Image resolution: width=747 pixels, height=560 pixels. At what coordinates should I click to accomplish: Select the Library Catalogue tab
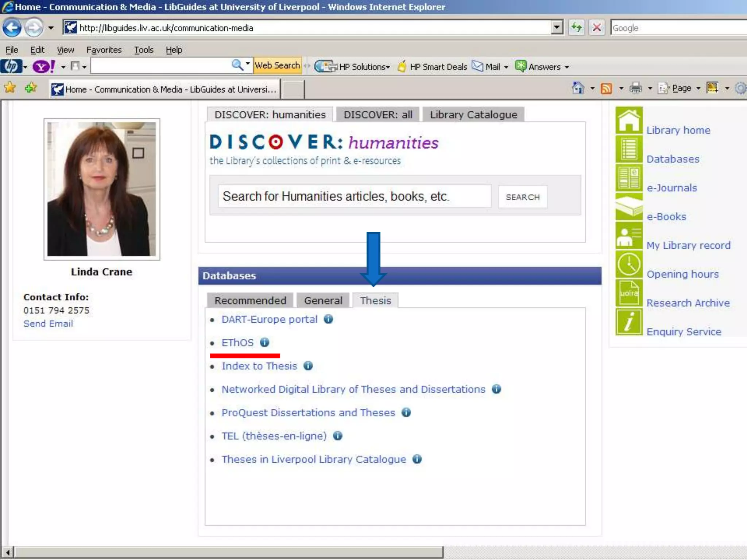pos(473,114)
